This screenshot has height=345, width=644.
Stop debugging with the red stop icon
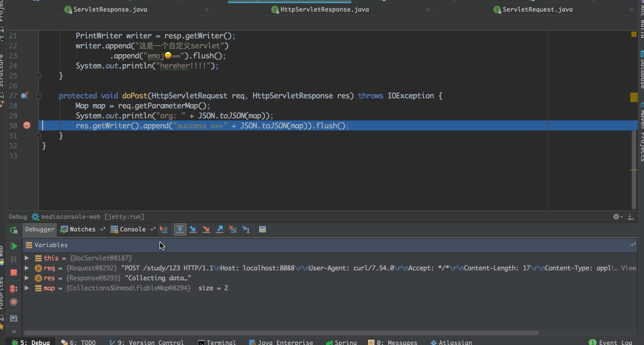pos(14,273)
